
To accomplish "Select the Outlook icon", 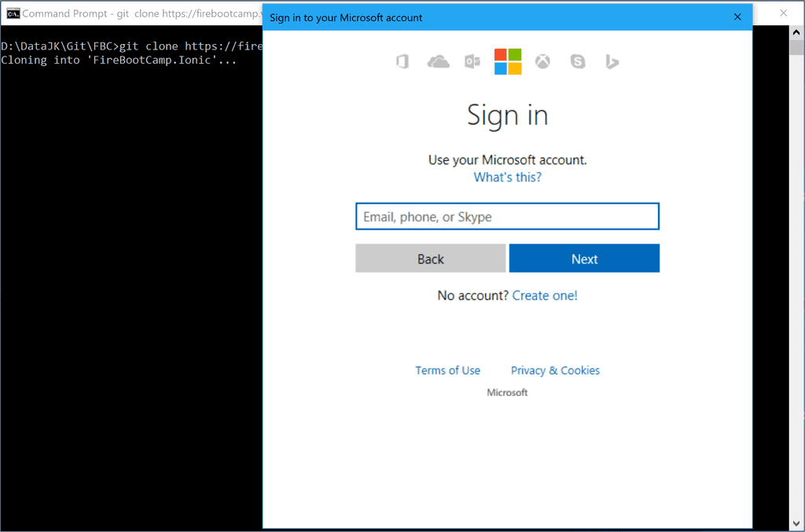I will (472, 61).
